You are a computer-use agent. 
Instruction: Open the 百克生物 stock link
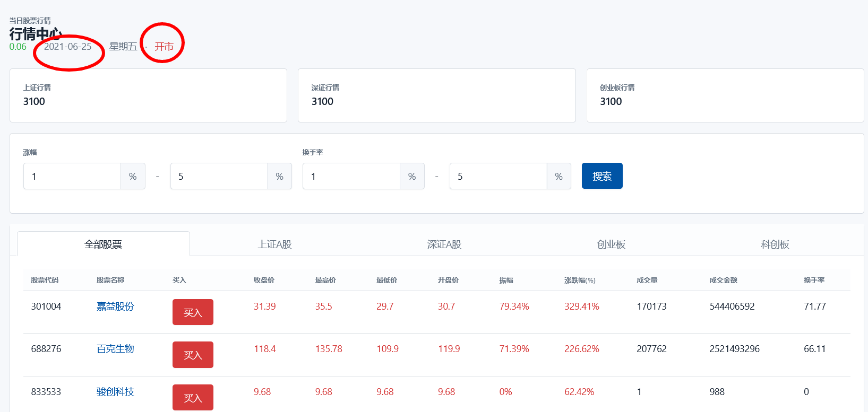pos(115,349)
